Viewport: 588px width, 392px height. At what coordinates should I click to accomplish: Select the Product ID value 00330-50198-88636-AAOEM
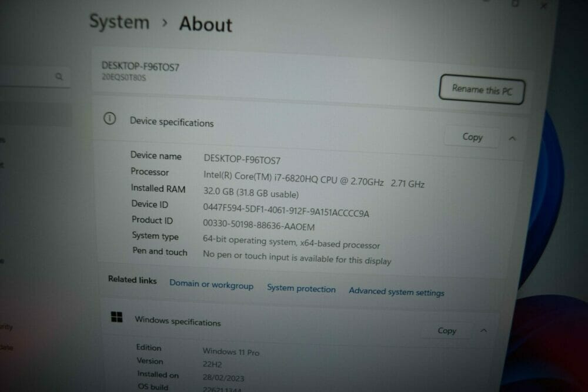(x=258, y=225)
